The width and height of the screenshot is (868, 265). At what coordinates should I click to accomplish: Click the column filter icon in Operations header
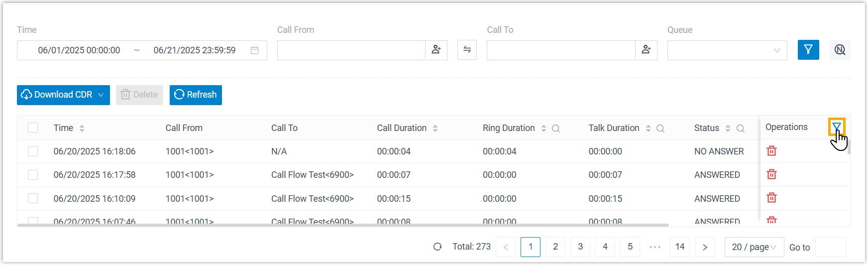pyautogui.click(x=837, y=127)
